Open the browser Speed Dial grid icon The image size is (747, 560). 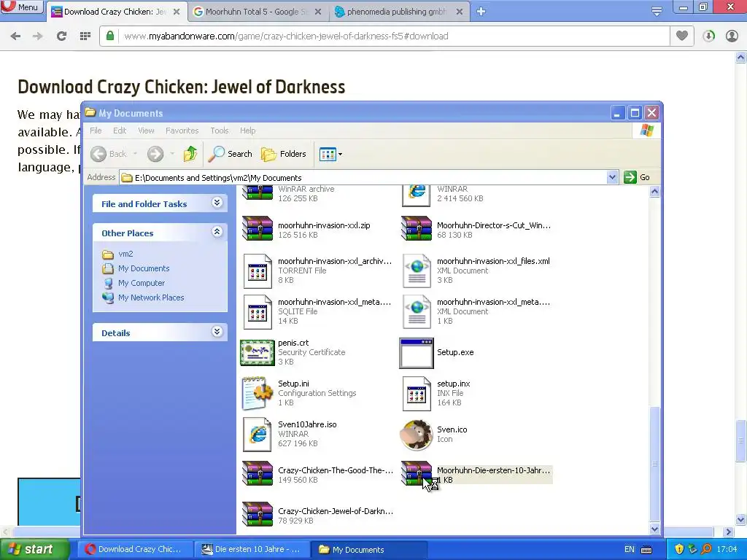tap(85, 36)
